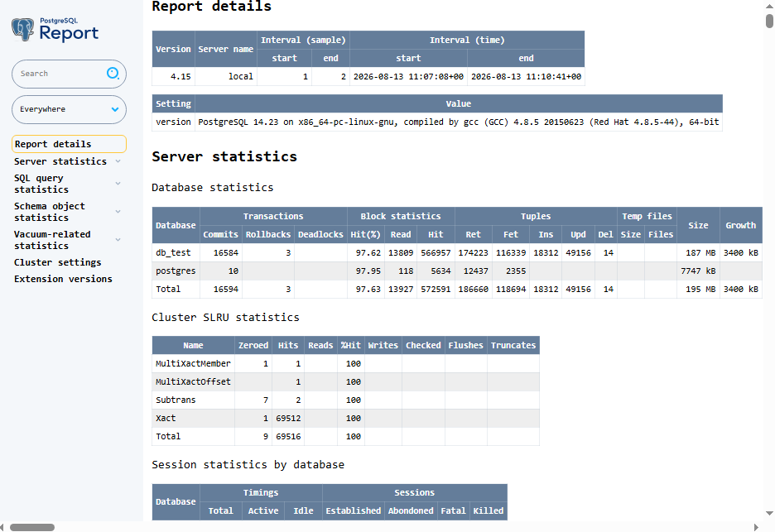The width and height of the screenshot is (775, 532).
Task: Click the Hit(%) column header
Action: [x=366, y=235]
